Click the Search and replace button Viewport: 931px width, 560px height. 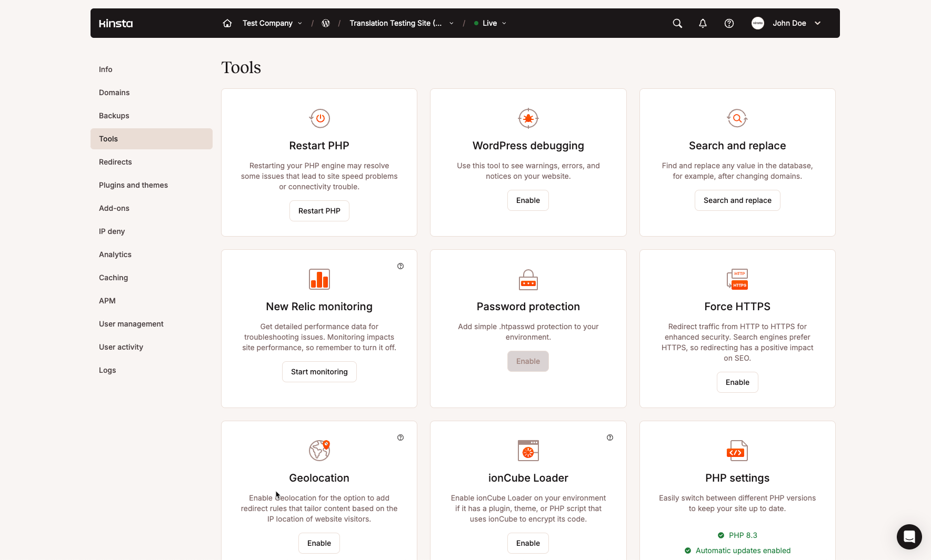click(x=737, y=200)
